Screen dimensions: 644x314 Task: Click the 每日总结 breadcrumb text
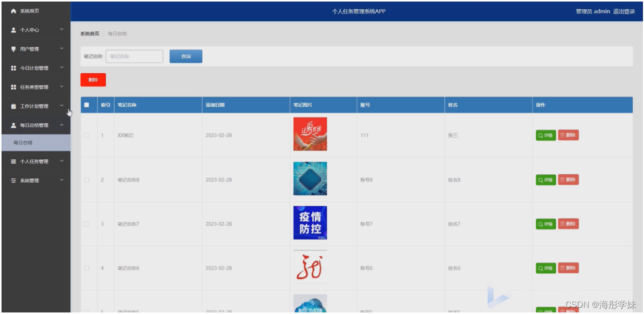[117, 34]
